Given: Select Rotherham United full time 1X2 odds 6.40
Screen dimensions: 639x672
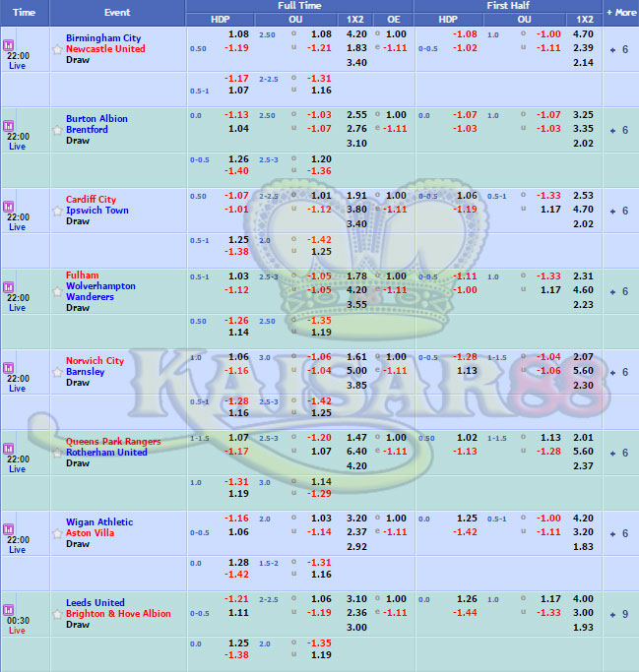Looking at the screenshot, I should point(356,452).
